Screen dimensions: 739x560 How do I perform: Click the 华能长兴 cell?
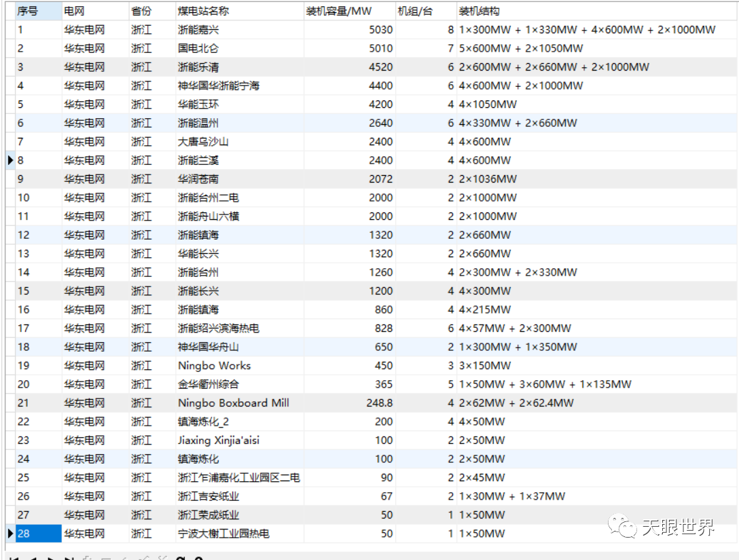click(x=239, y=254)
